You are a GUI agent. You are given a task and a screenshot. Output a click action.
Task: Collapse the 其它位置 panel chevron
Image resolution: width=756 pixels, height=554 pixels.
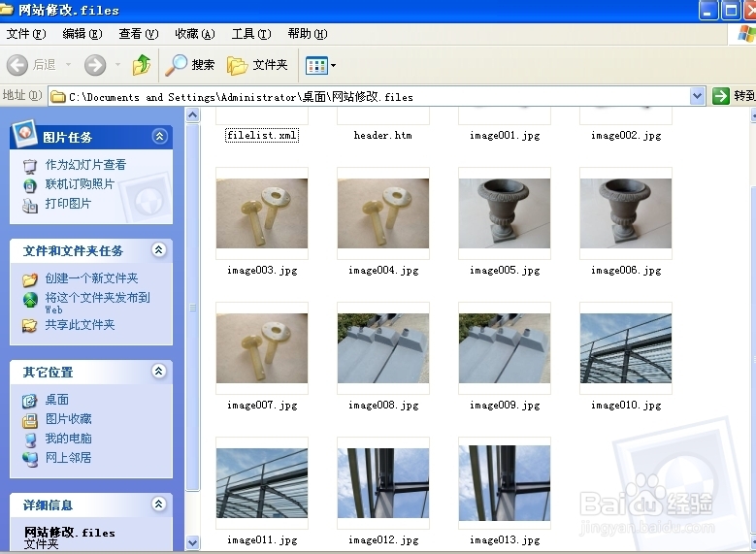(158, 372)
